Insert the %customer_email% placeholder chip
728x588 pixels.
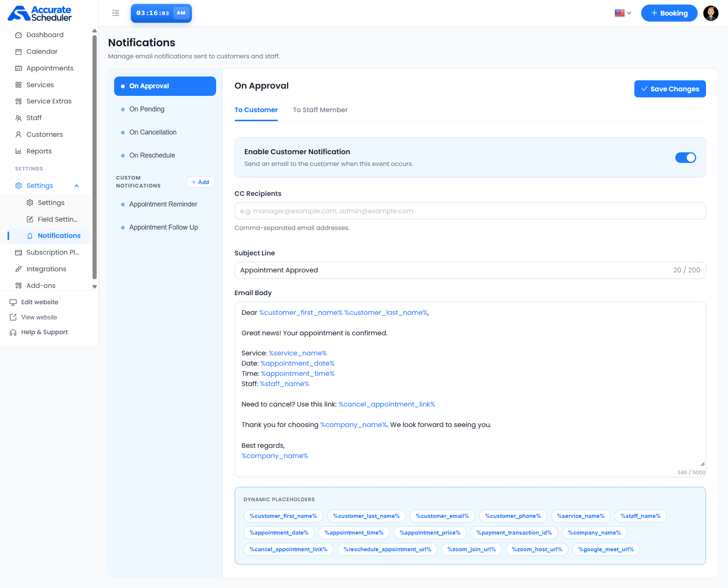click(442, 516)
